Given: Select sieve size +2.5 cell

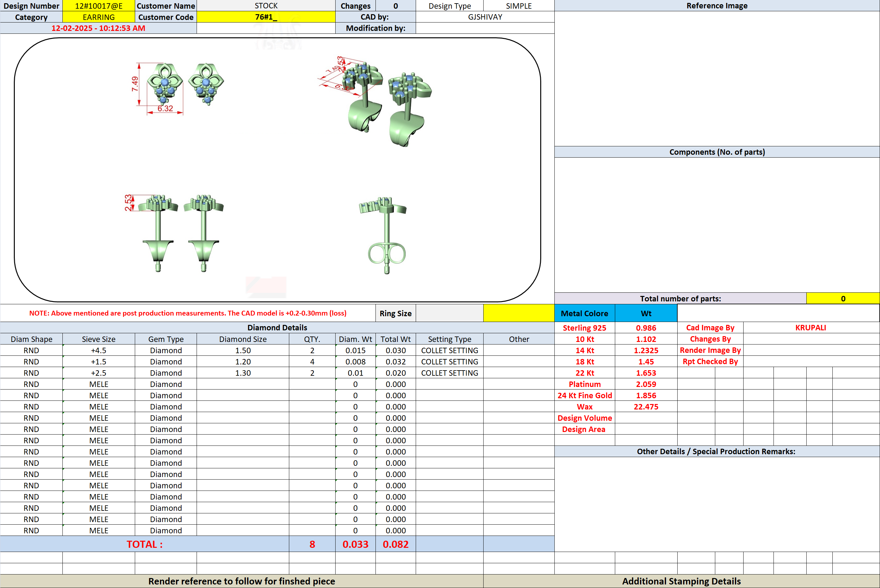Looking at the screenshot, I should [x=99, y=373].
